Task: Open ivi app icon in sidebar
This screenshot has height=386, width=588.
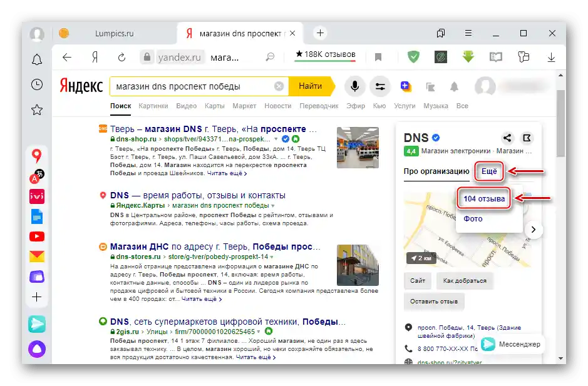Action: pyautogui.click(x=37, y=196)
